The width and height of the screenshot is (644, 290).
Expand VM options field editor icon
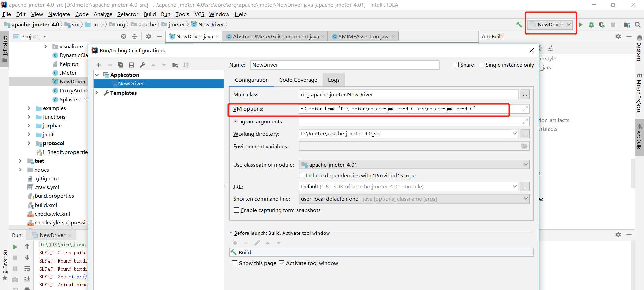[525, 109]
